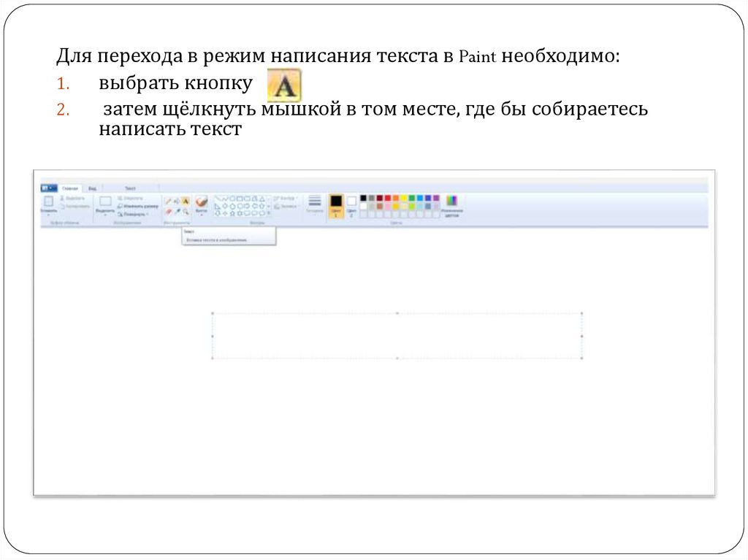Pick the dark red palette swatch
748x560 pixels.
pos(380,198)
